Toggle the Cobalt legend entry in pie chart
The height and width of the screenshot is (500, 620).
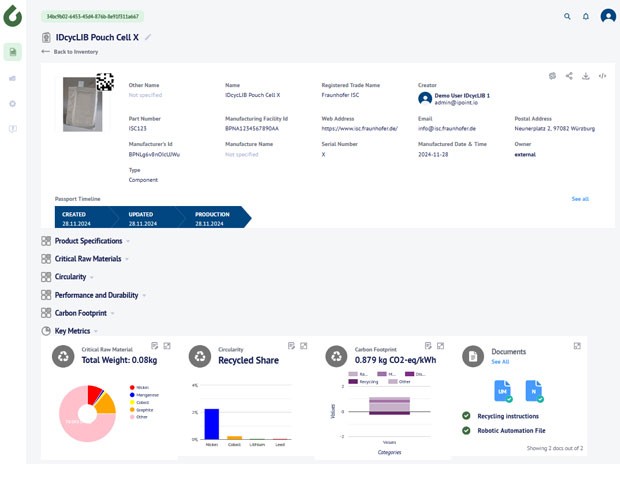click(x=139, y=402)
